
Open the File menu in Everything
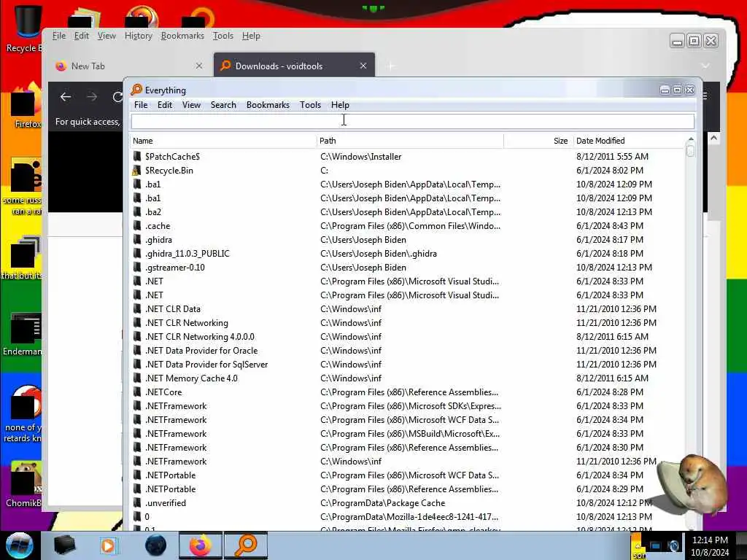[x=141, y=105]
